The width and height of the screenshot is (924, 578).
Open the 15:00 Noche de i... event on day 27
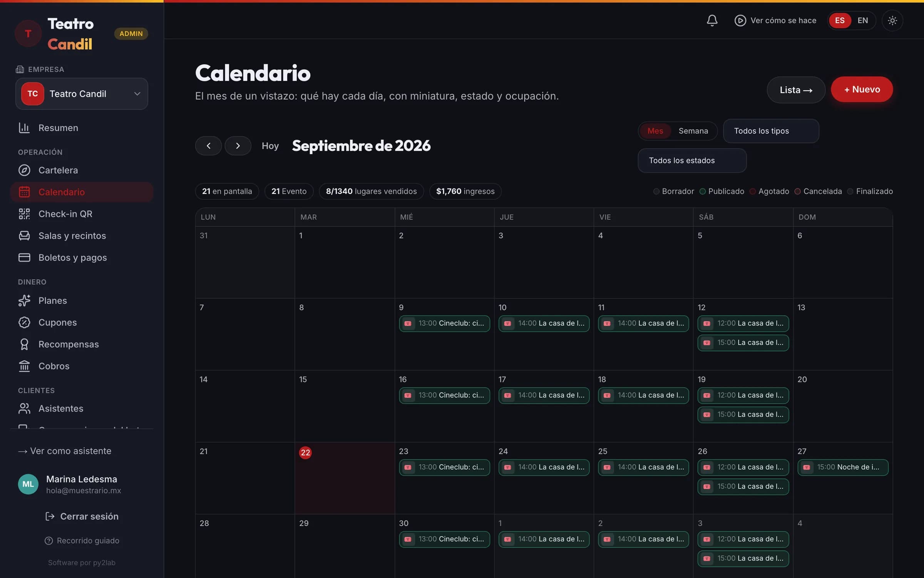click(843, 467)
